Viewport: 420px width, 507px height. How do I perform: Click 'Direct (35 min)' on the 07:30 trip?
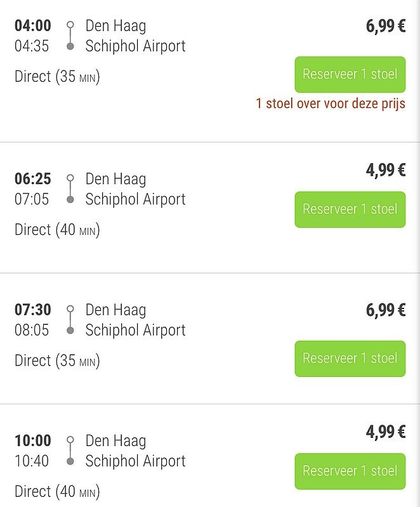pyautogui.click(x=57, y=360)
